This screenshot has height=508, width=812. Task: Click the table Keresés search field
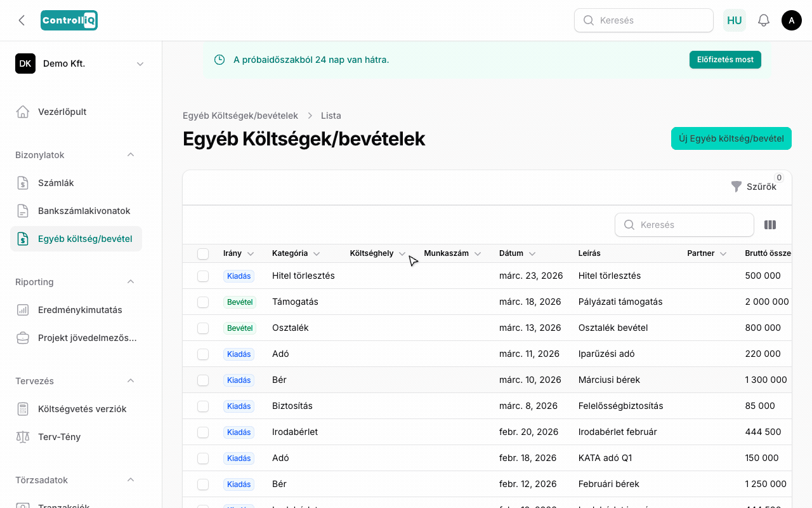pos(684,225)
